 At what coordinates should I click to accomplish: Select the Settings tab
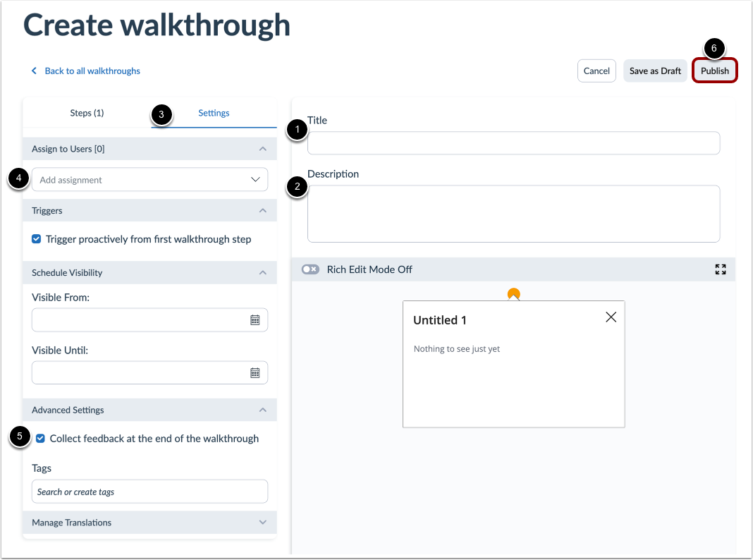(x=214, y=113)
